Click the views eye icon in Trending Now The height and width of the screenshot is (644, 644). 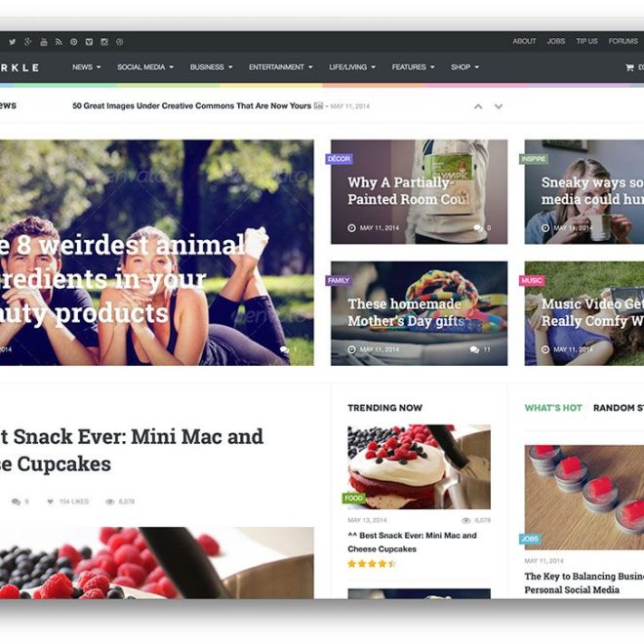click(x=465, y=520)
